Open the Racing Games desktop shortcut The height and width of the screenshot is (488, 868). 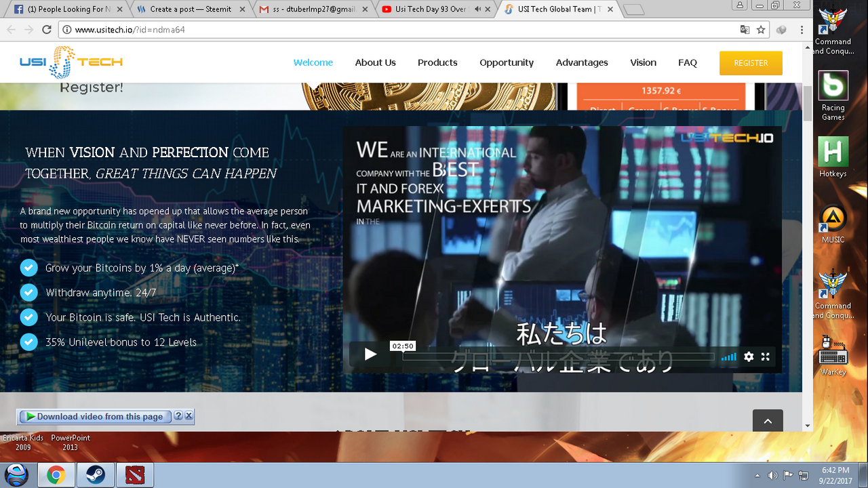click(x=833, y=96)
